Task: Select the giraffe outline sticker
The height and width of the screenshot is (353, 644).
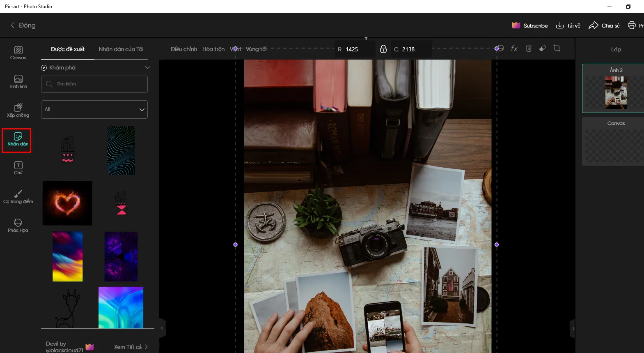Action: pos(68,309)
